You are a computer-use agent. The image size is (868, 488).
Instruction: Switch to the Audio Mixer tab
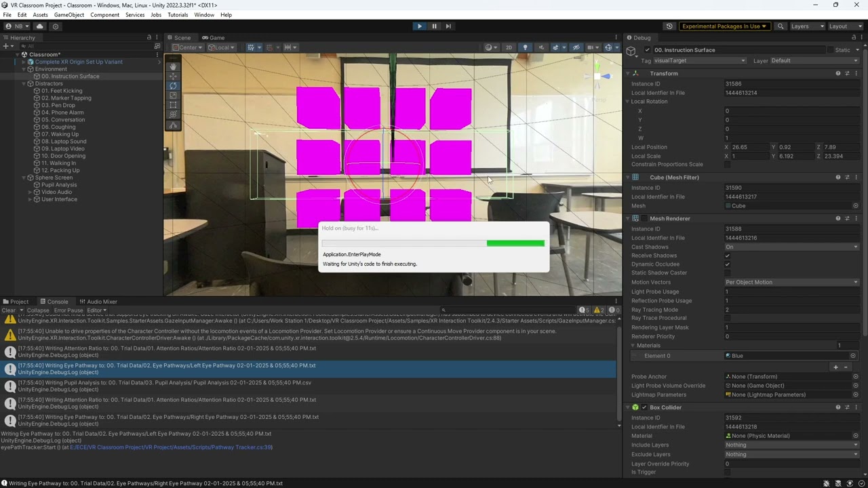tap(98, 302)
